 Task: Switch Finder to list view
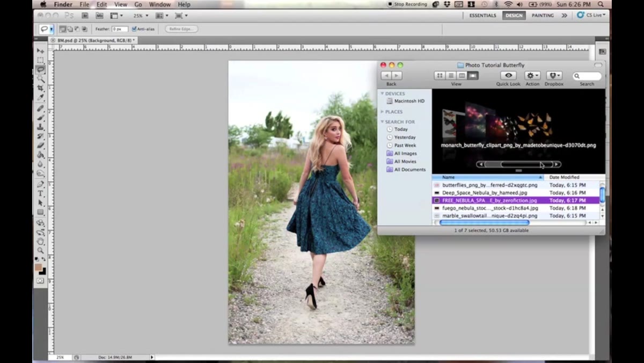(451, 76)
